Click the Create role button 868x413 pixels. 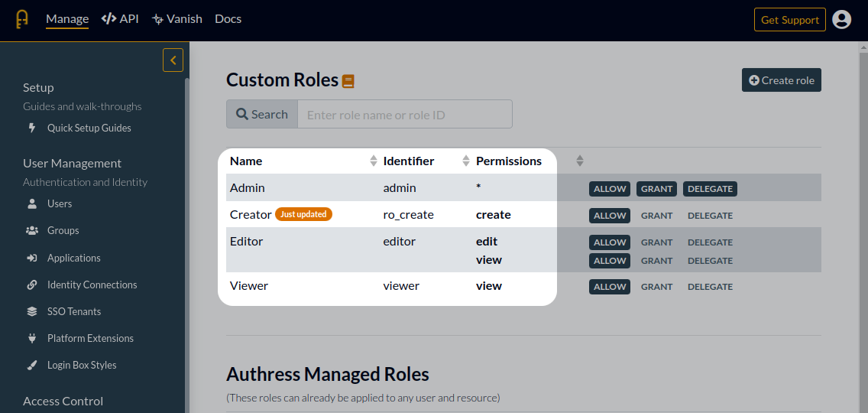point(781,80)
